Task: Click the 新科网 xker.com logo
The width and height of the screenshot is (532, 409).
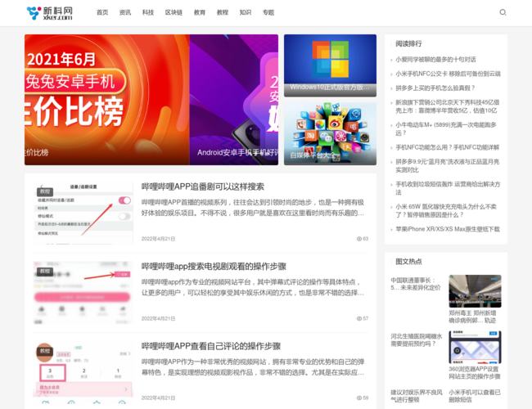Action: point(50,13)
